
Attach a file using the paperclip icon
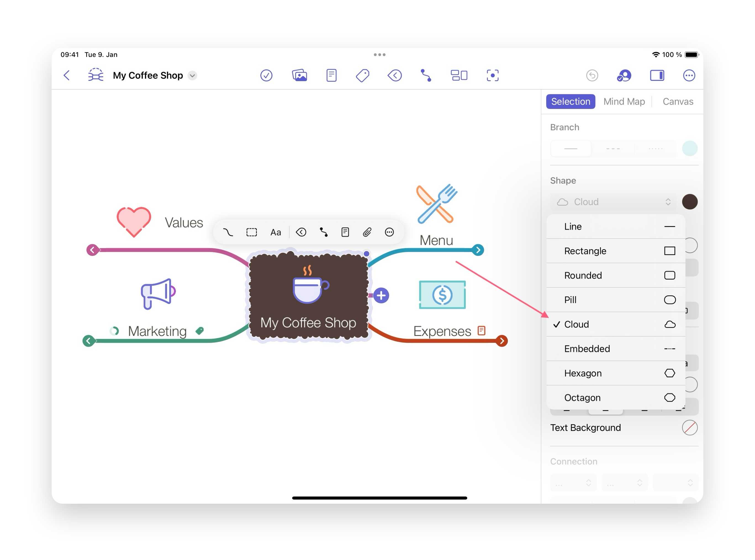[367, 232]
